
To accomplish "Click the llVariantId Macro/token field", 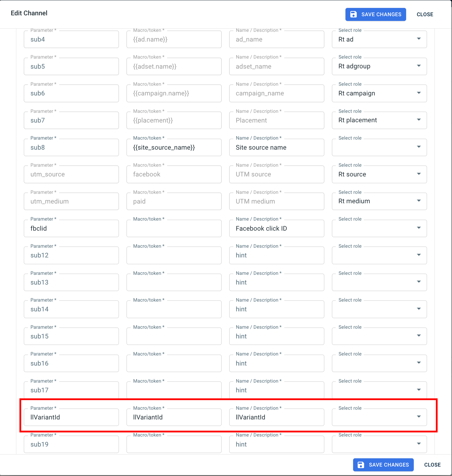I will click(x=174, y=417).
